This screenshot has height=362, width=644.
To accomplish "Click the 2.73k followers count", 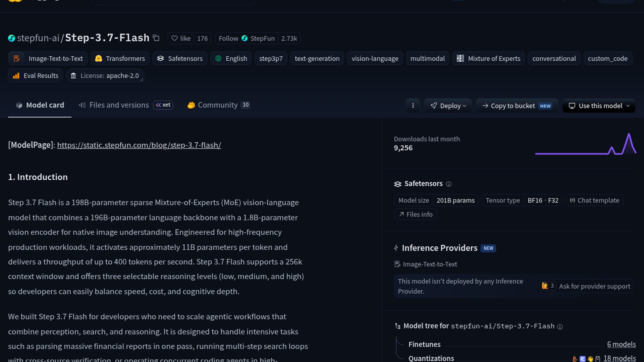I will [289, 38].
